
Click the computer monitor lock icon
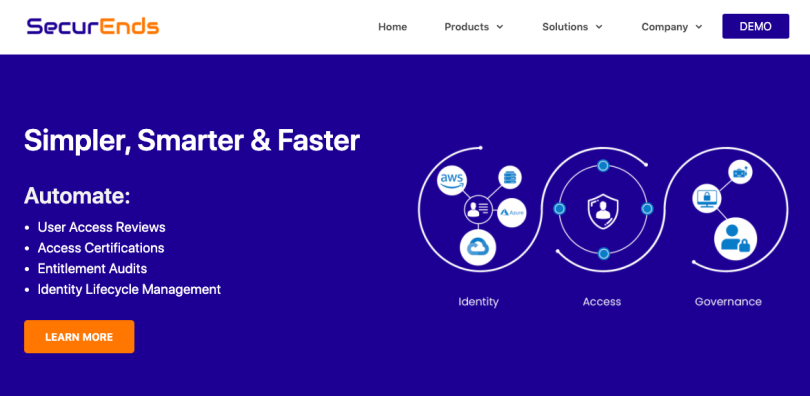coord(706,198)
